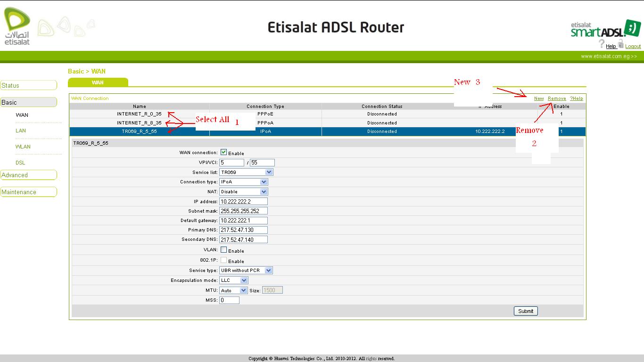Open the Advanced menu section

coord(29,175)
